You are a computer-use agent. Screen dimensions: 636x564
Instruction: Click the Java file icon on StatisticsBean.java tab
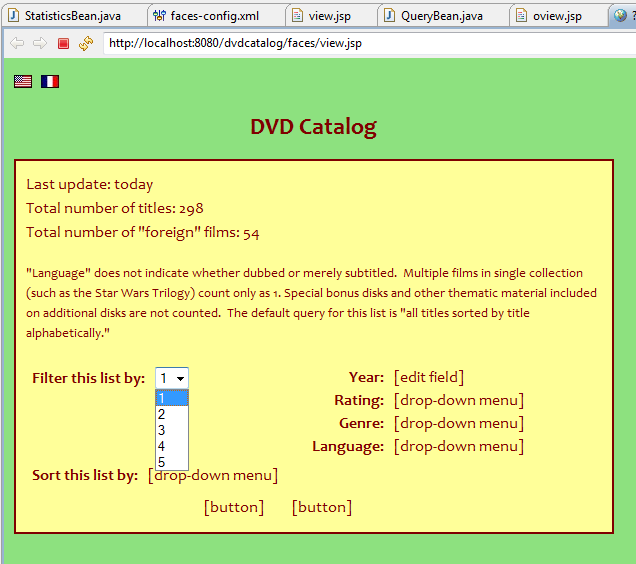pos(14,15)
